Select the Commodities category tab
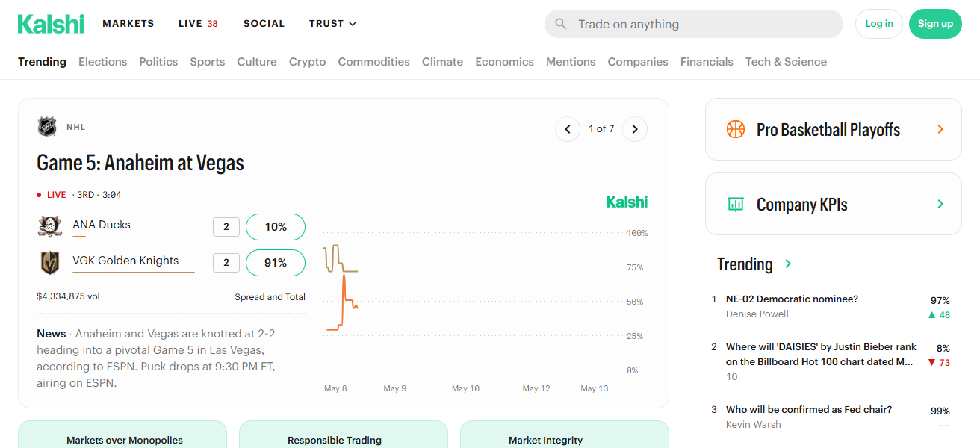980x448 pixels. click(373, 62)
